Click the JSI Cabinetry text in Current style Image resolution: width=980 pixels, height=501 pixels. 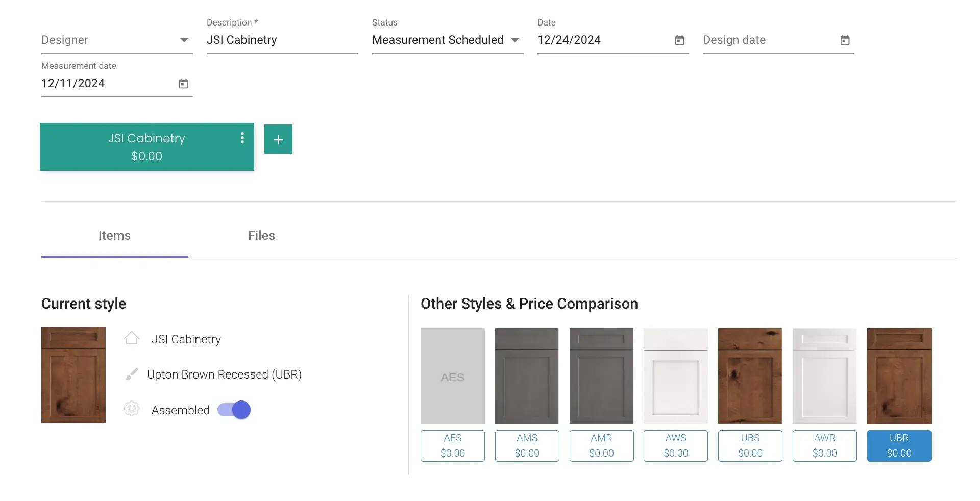coord(186,339)
